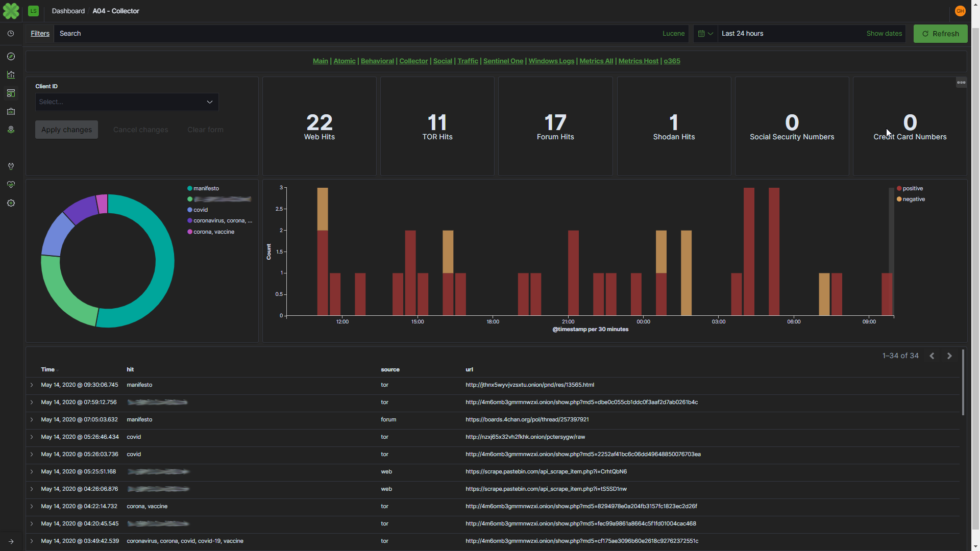Open Management gear icon in sidebar
Image resolution: width=980 pixels, height=551 pixels.
coord(11,203)
